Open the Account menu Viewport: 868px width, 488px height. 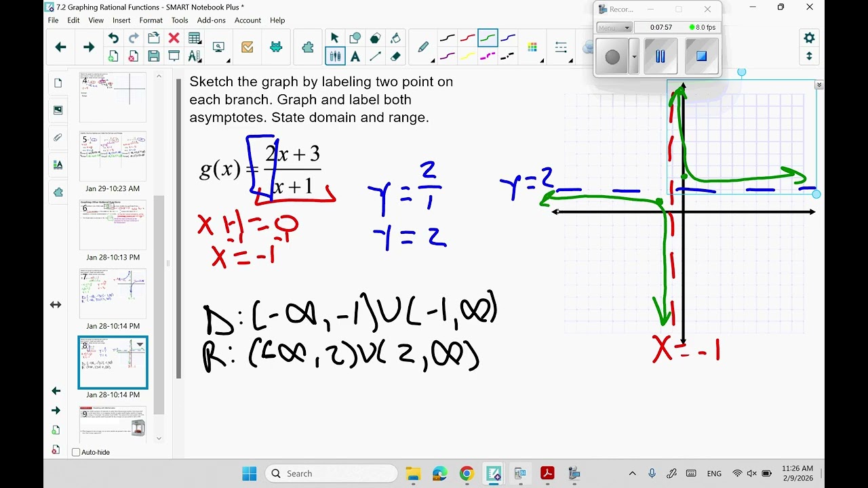248,20
